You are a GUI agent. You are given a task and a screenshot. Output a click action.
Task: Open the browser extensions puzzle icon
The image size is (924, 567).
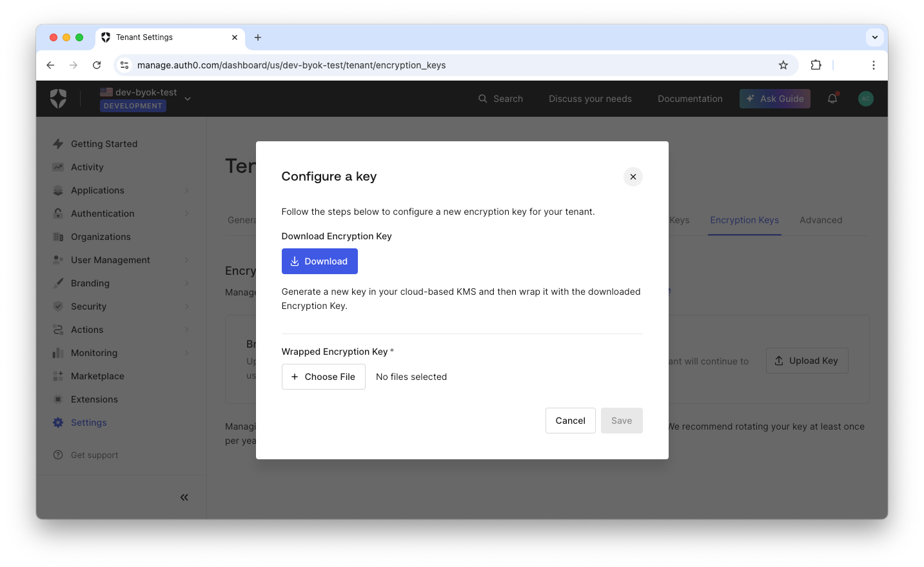coord(816,65)
